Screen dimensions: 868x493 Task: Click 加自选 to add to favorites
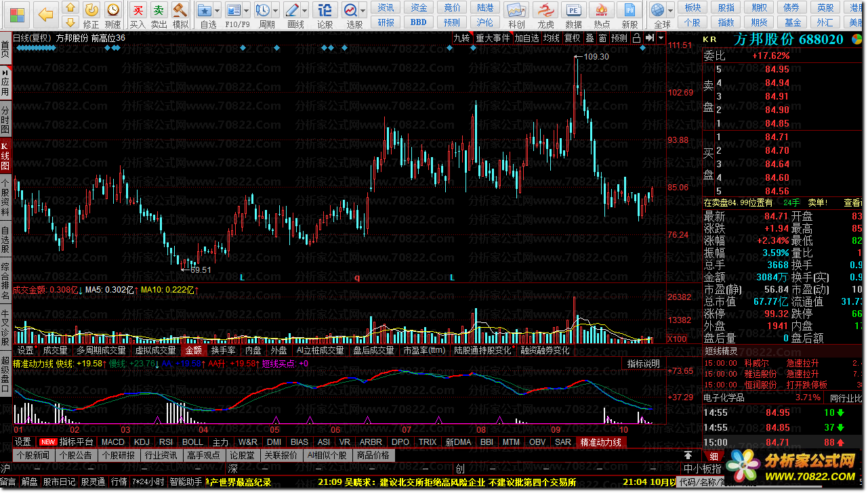tap(526, 38)
